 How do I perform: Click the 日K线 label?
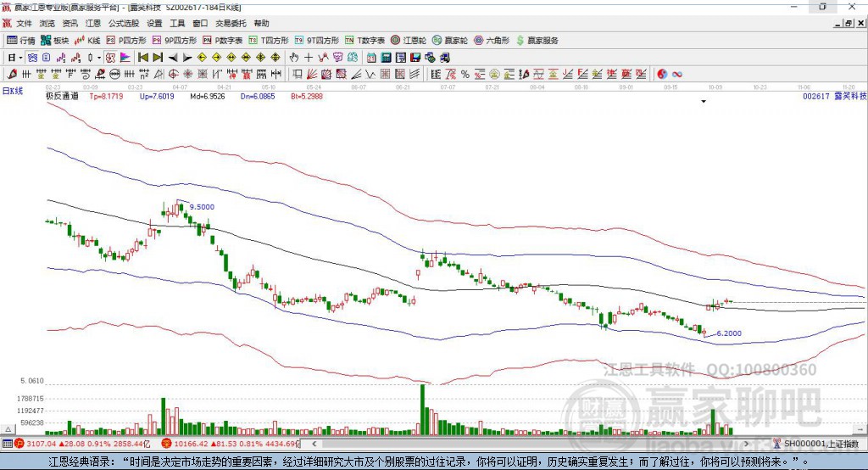click(13, 91)
